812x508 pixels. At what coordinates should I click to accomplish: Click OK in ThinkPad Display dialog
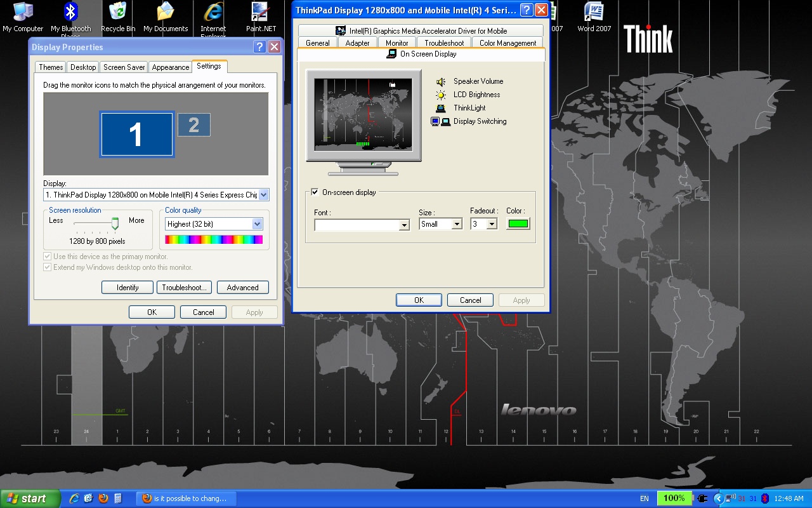tap(419, 300)
